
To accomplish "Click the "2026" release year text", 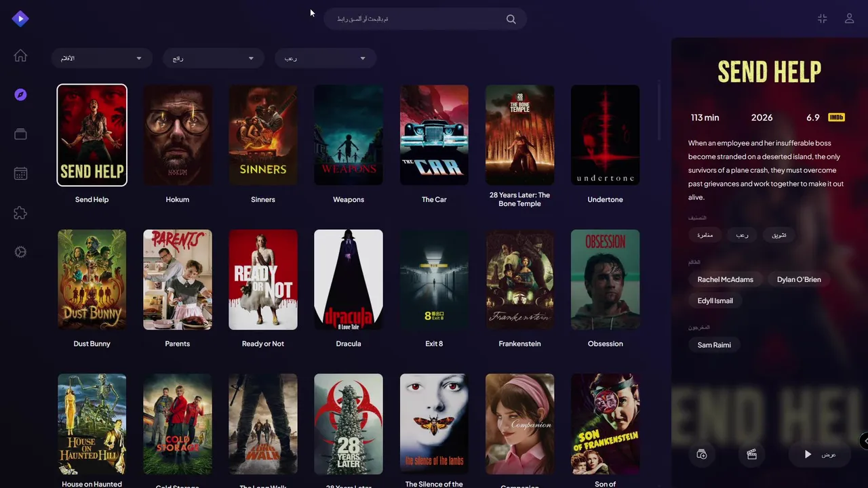I will tap(762, 117).
